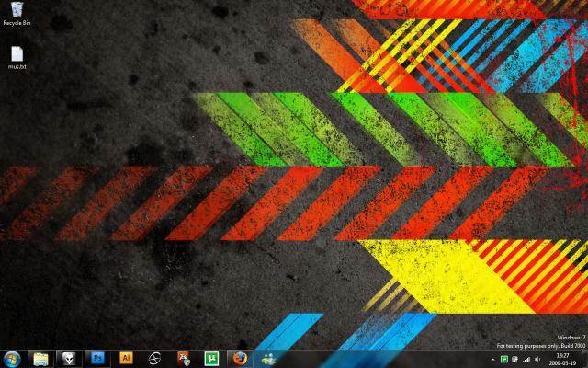This screenshot has width=588, height=368.
Task: Open Windows Explorer from the taskbar
Action: point(40,359)
